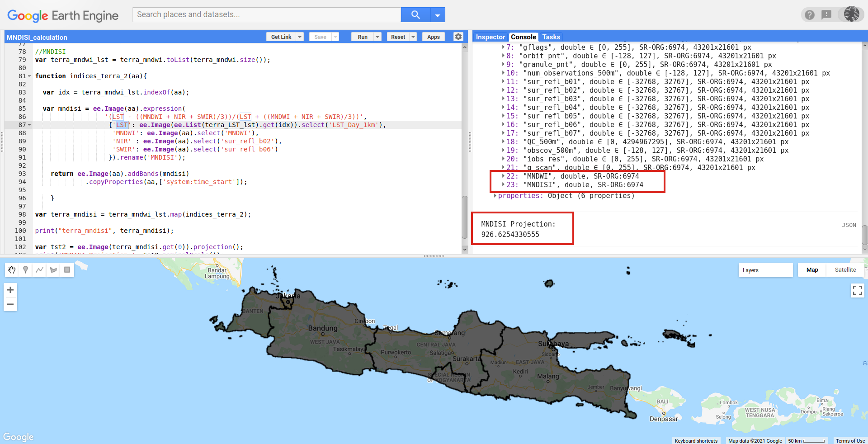Viewport: 868px width, 444px height.
Task: Click the JSON link in console
Action: coord(849,225)
